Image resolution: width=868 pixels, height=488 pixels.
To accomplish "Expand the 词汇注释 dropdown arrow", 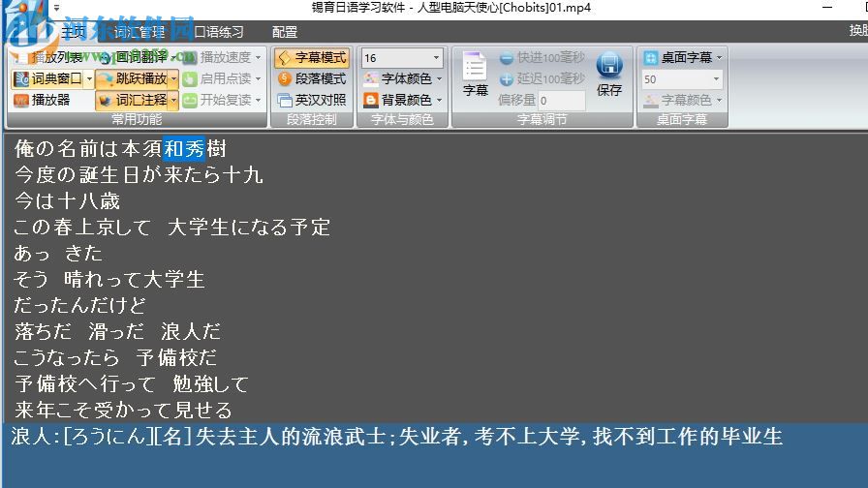I will pyautogui.click(x=173, y=100).
